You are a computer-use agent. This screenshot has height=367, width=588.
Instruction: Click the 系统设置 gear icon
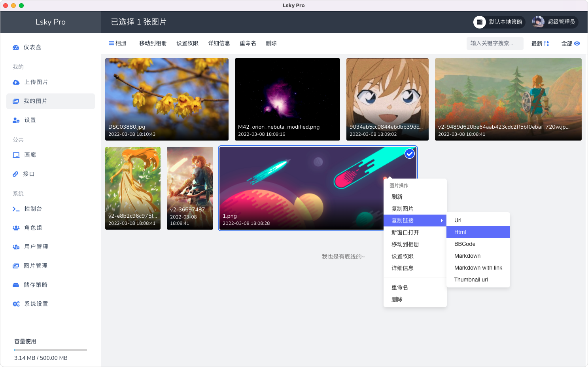coord(16,304)
